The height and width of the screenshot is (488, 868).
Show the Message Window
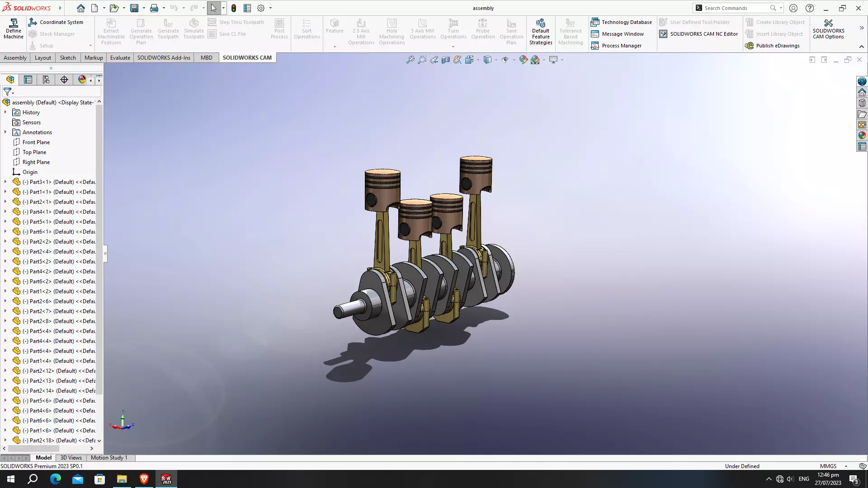pyautogui.click(x=617, y=34)
